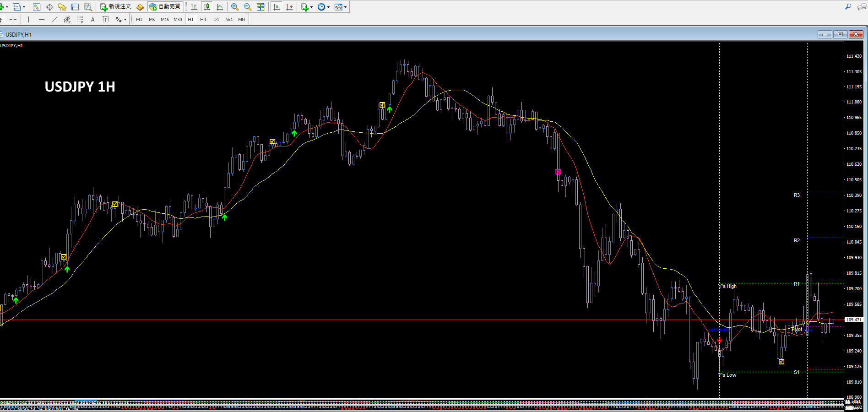Zoom out on the chart
The image size is (868, 412).
[x=248, y=7]
